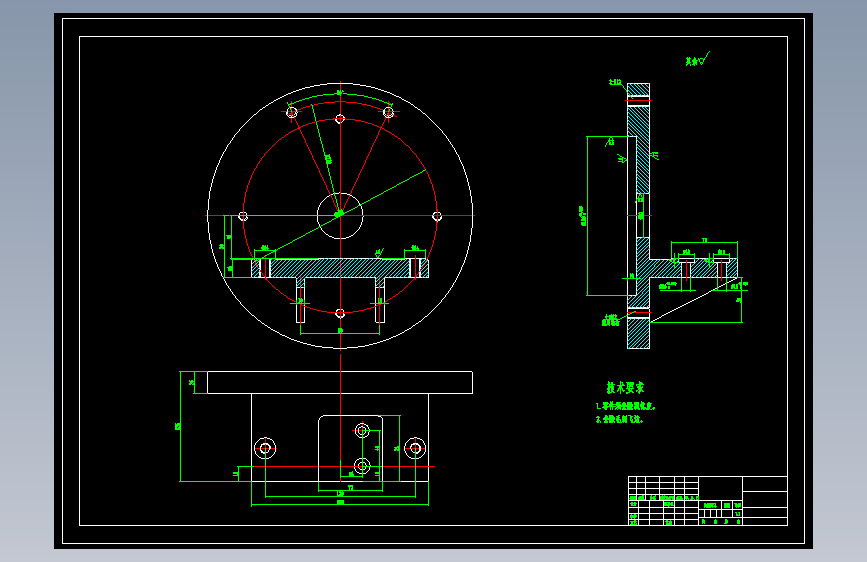Image resolution: width=867 pixels, height=562 pixels.
Task: Select the white diagonal rib line in the side section
Action: pyautogui.click(x=694, y=299)
